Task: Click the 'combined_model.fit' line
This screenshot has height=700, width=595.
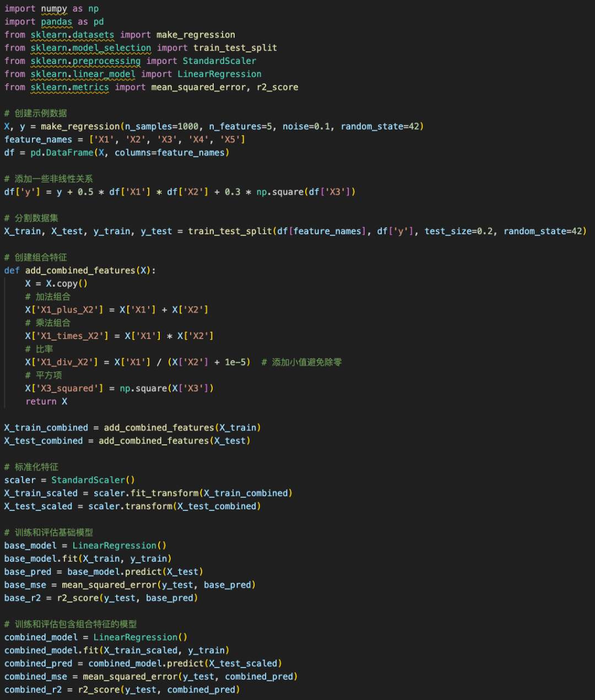Action: [x=117, y=651]
